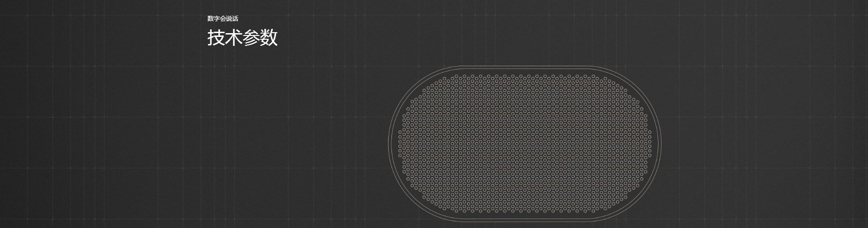Click the flat top edge of speaker outline
This screenshot has height=228, width=868.
click(525, 66)
